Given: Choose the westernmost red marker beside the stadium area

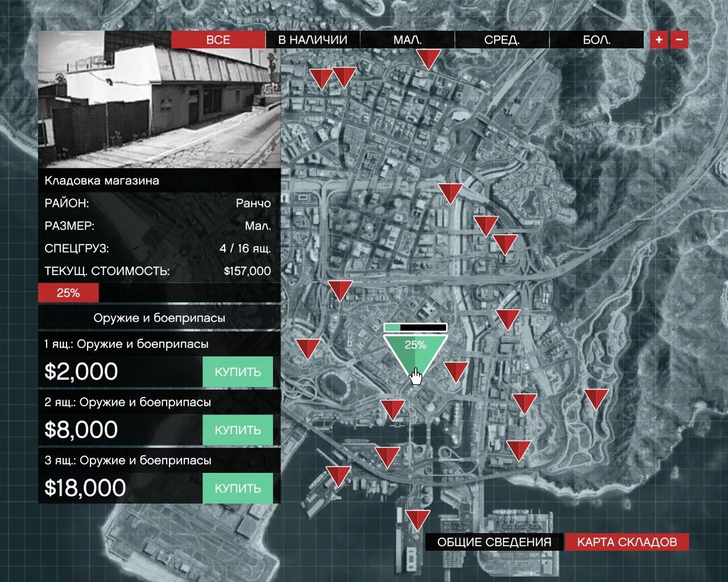Looking at the screenshot, I should tap(308, 348).
